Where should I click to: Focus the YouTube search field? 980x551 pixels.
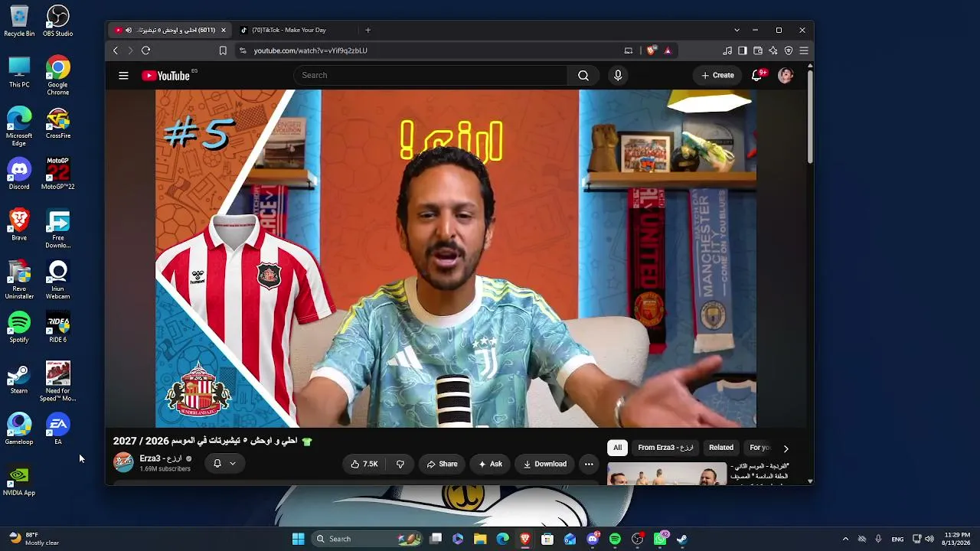click(x=430, y=75)
